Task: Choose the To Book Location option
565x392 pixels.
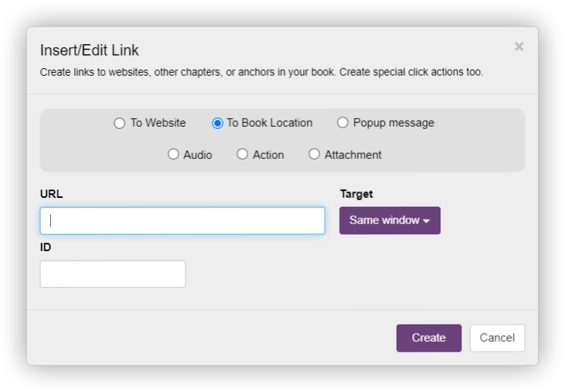Action: tap(218, 124)
